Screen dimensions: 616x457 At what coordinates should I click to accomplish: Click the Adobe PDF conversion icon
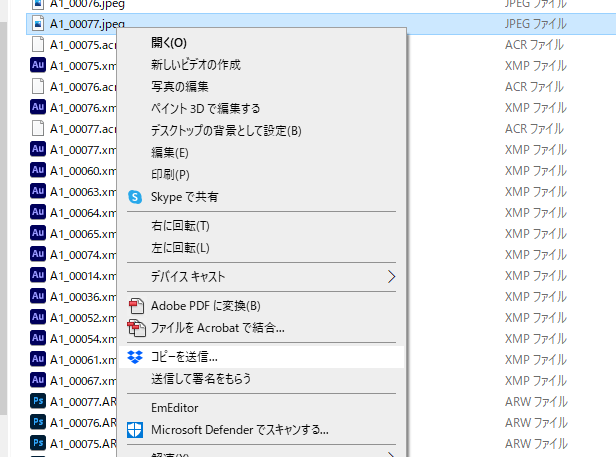coord(135,305)
